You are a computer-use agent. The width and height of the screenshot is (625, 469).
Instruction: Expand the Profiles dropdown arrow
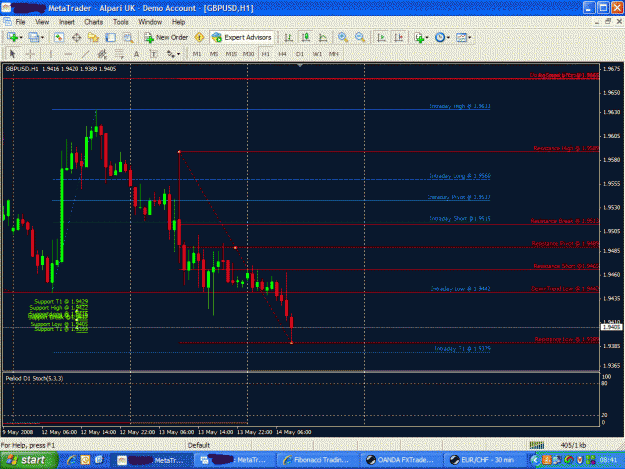click(x=42, y=38)
